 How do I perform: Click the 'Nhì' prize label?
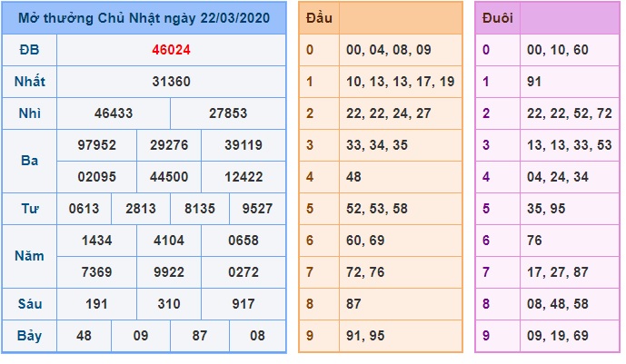pos(30,113)
